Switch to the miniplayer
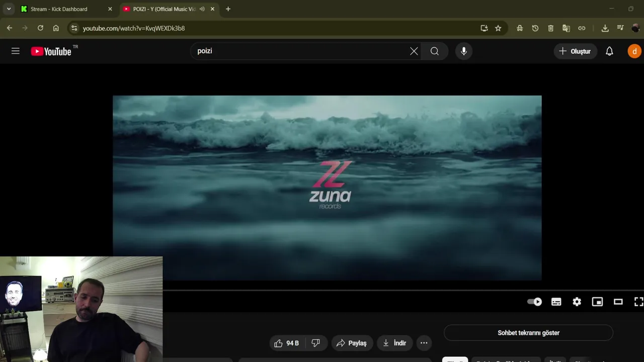 pyautogui.click(x=597, y=302)
